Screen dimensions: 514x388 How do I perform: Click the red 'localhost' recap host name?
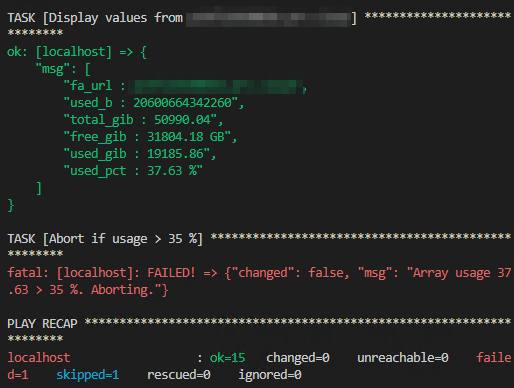pyautogui.click(x=39, y=358)
